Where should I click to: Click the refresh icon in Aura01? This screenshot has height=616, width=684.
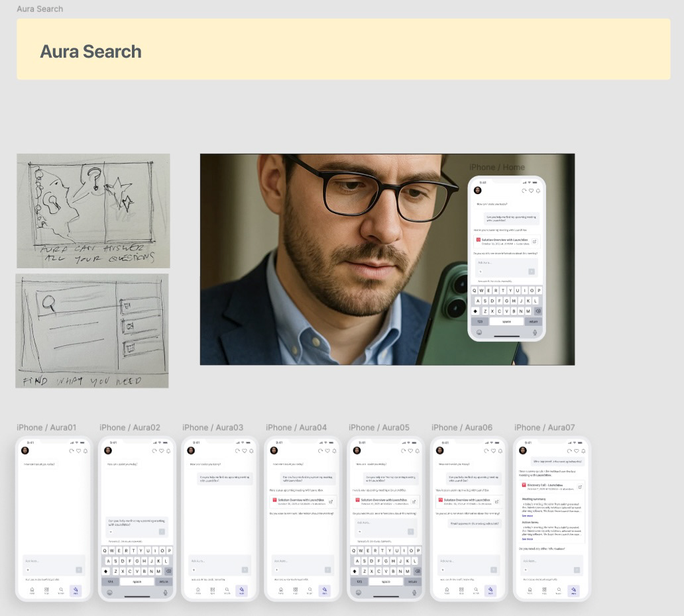pyautogui.click(x=72, y=451)
